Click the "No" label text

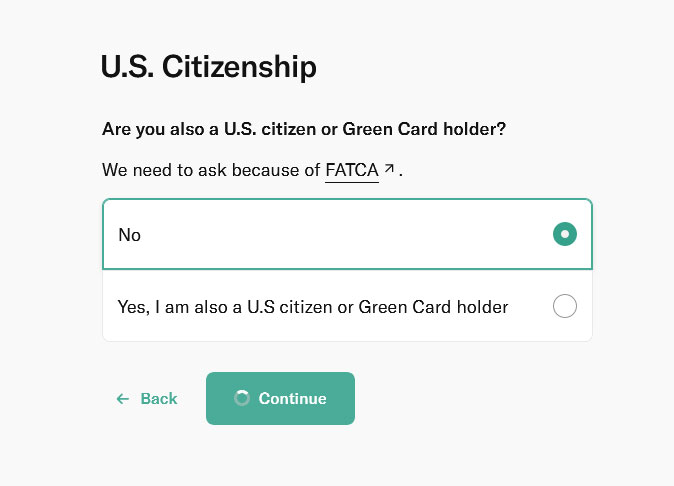[x=129, y=235]
